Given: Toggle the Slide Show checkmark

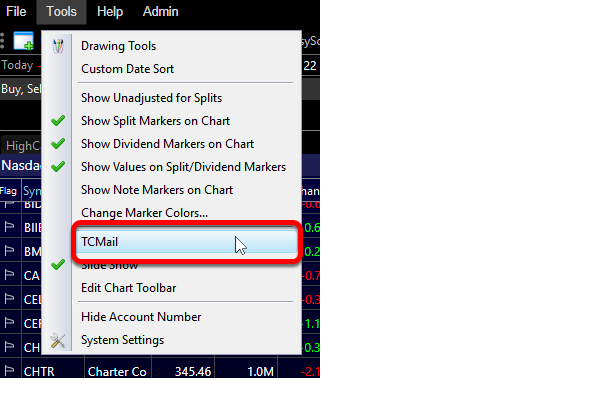Looking at the screenshot, I should pos(58,265).
